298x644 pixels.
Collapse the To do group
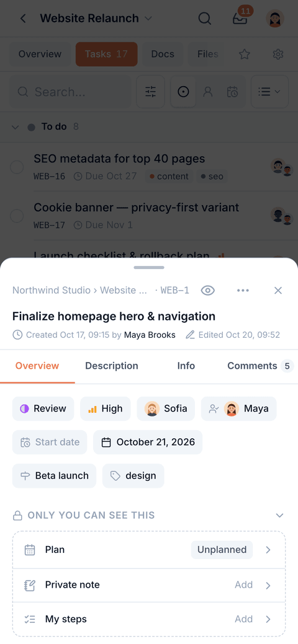(16, 127)
